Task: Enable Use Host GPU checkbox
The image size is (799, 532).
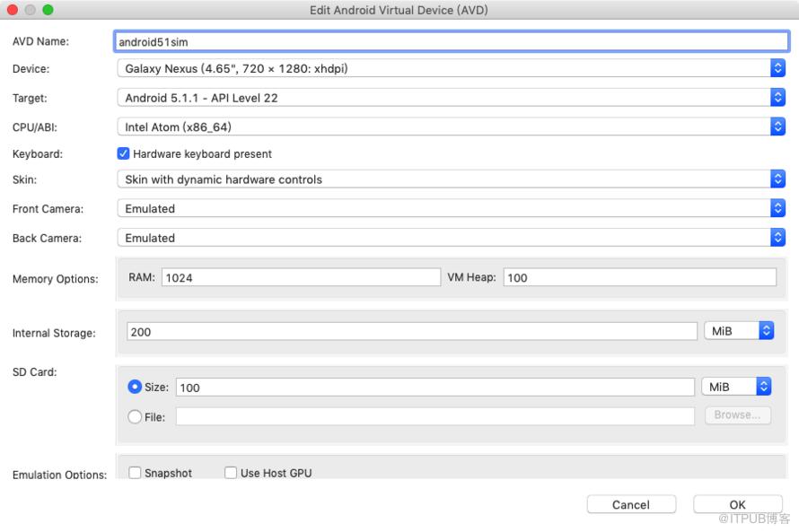Action: coord(231,473)
